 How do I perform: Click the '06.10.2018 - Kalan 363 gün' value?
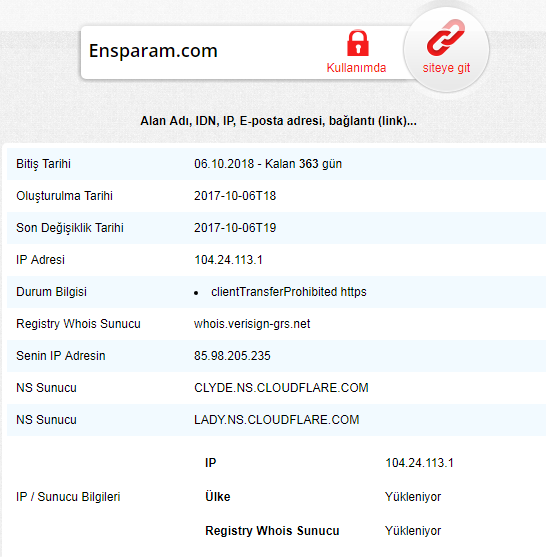[268, 164]
